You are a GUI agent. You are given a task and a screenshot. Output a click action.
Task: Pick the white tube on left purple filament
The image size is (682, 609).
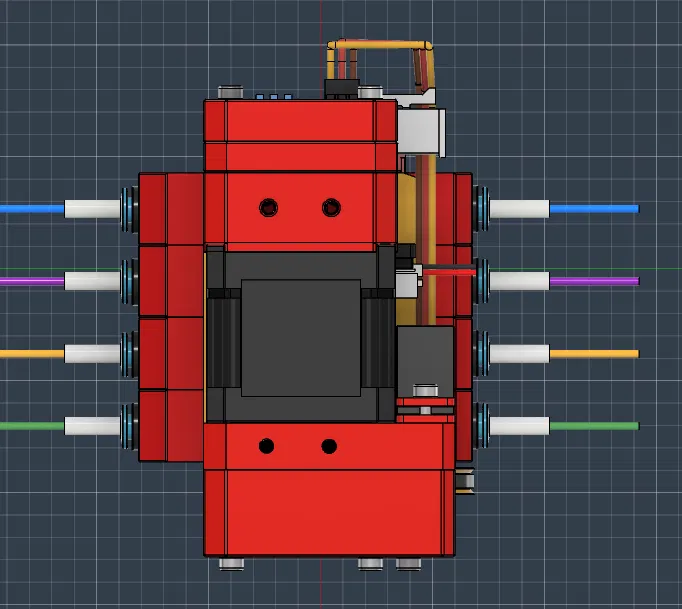tap(93, 281)
